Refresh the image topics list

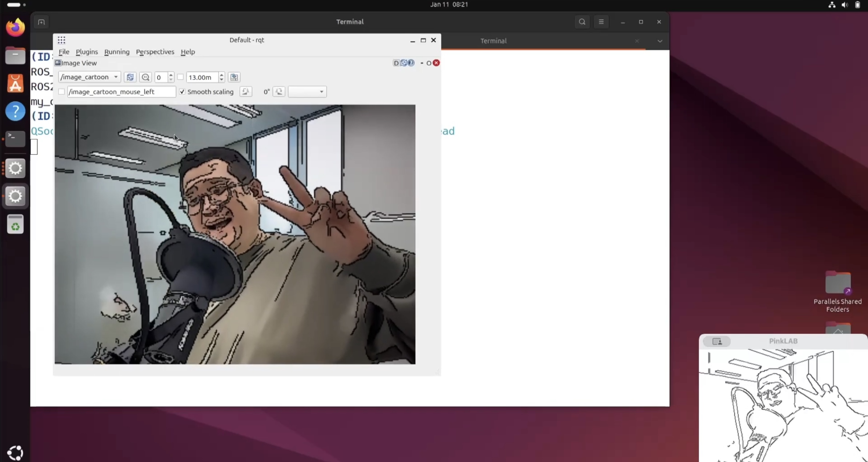[x=130, y=77]
